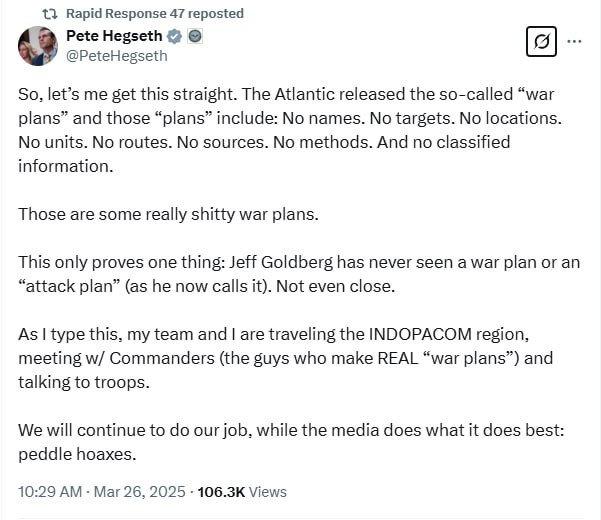601x520 pixels.
Task: Open the @PeteHegseth handle link
Action: [116, 56]
